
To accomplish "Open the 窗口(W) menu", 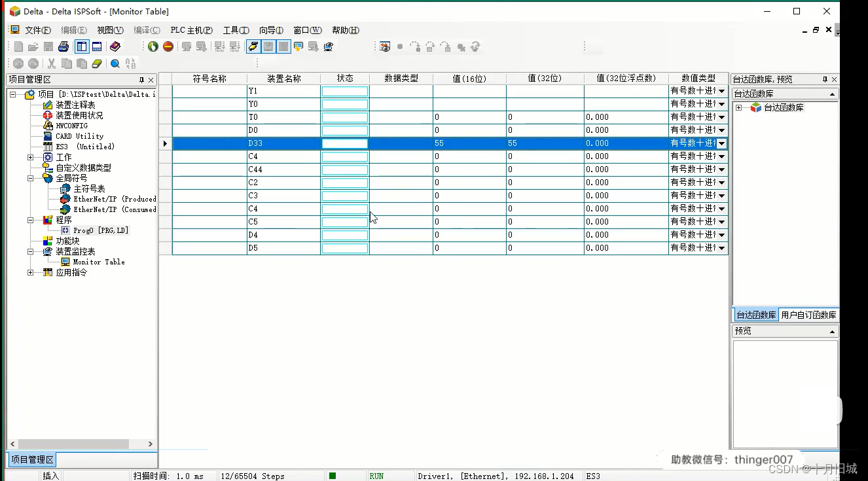I will [308, 30].
